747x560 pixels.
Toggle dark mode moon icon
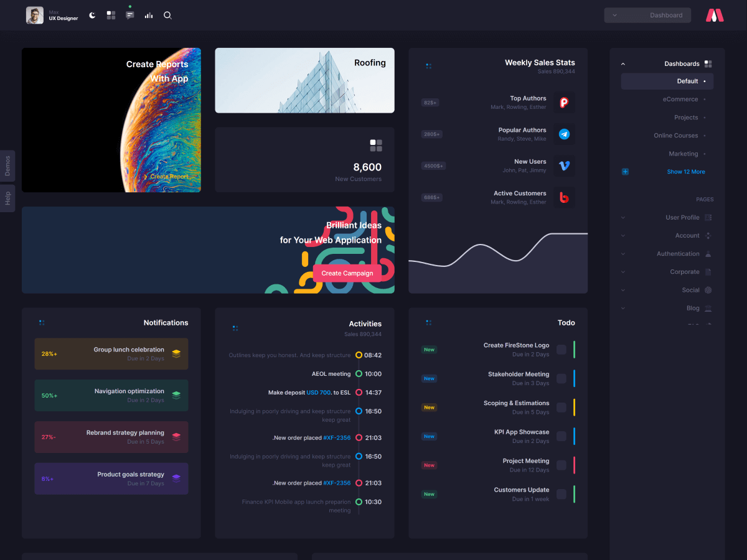92,15
